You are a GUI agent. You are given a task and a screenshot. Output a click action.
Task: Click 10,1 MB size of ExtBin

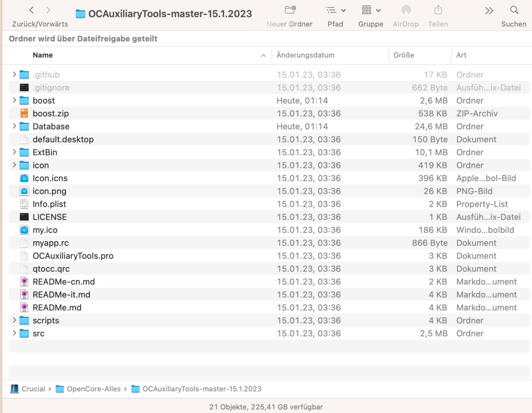tap(431, 152)
